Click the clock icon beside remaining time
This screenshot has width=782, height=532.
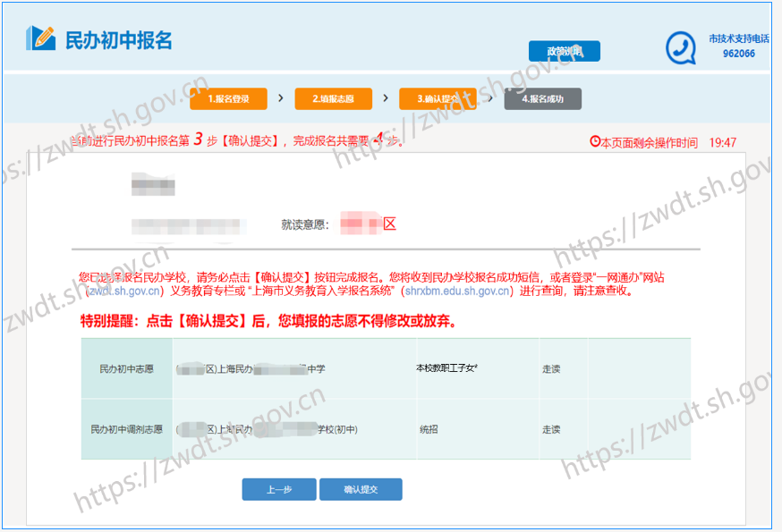point(594,141)
